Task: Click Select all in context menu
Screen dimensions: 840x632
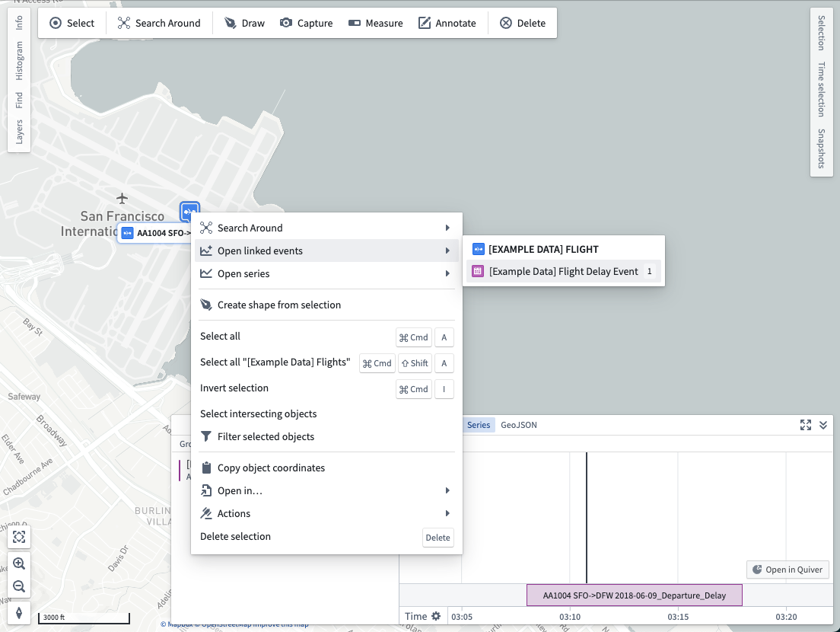Action: [326, 337]
